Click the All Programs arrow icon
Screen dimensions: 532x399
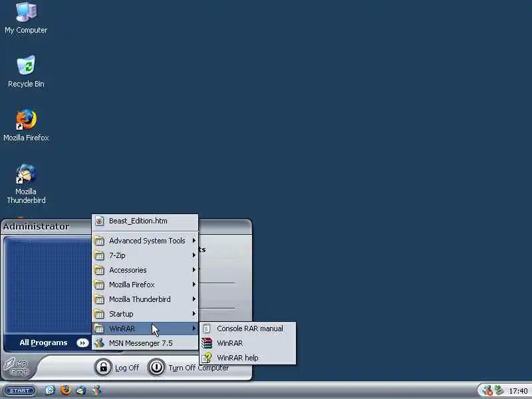click(82, 343)
